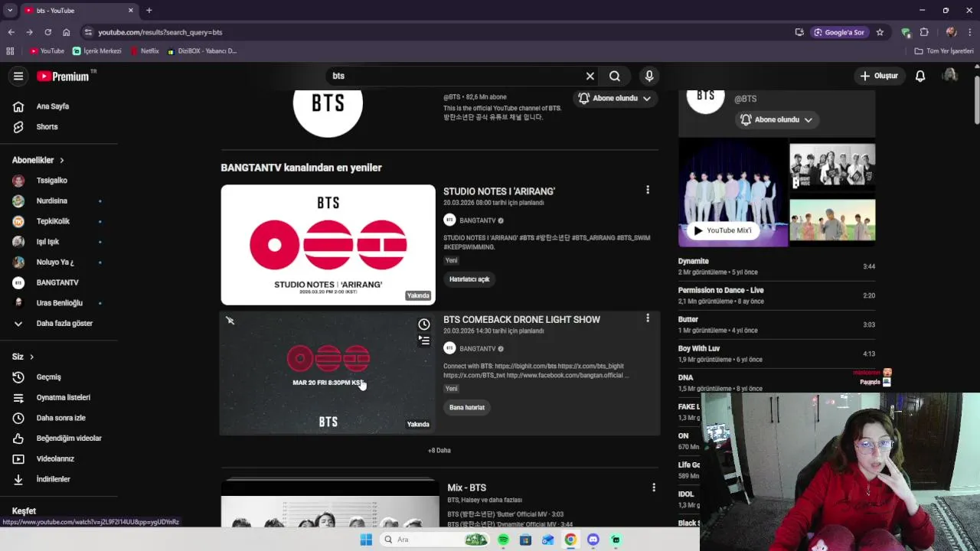Play Boy With Luv track
The image size is (980, 551).
(776, 354)
